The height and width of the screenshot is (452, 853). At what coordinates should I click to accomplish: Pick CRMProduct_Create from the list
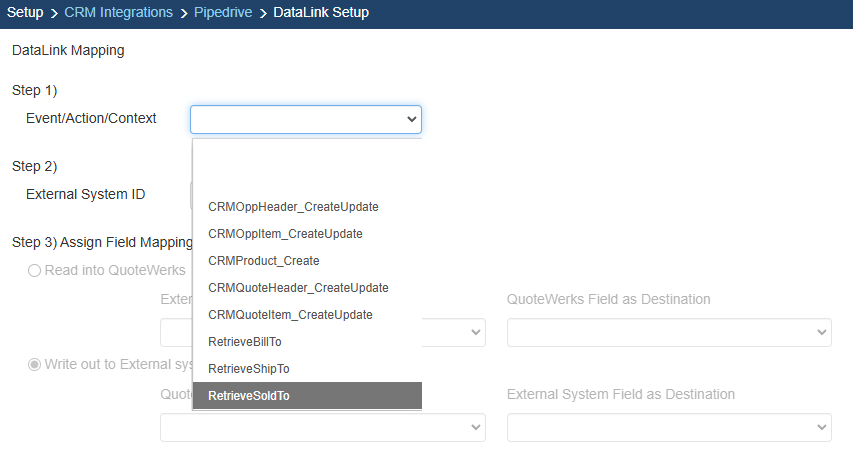(264, 261)
